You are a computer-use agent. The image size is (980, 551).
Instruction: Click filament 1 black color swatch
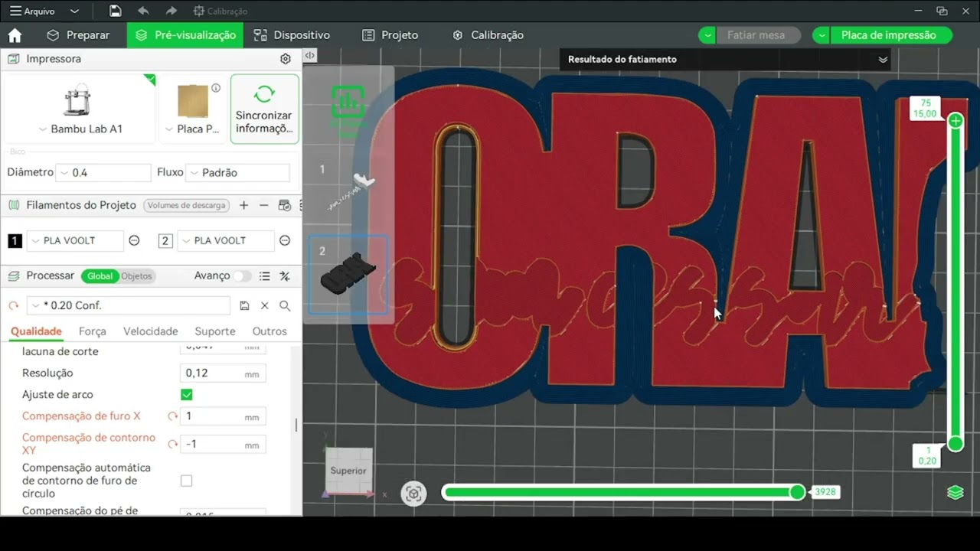point(15,241)
